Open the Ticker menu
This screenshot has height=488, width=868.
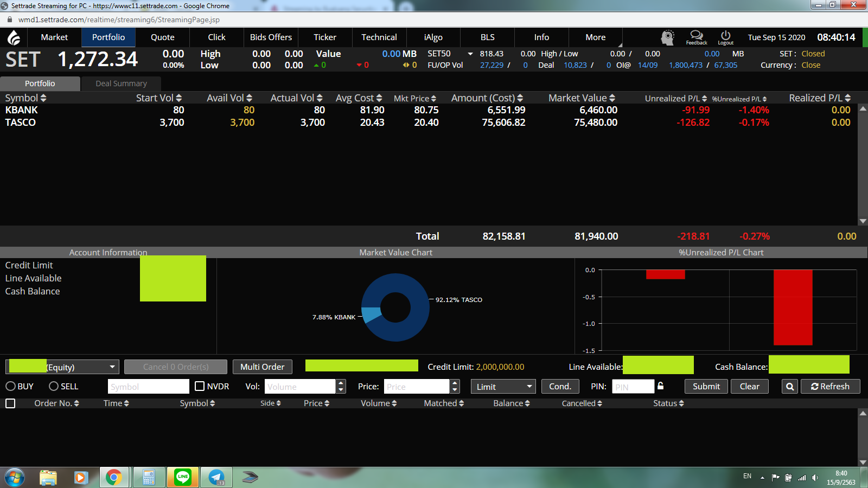[x=325, y=37]
